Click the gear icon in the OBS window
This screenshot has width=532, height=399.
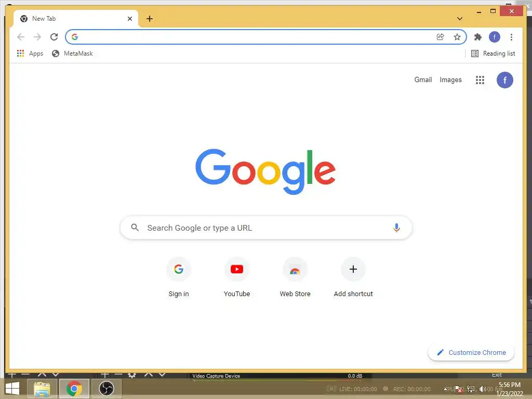132,375
